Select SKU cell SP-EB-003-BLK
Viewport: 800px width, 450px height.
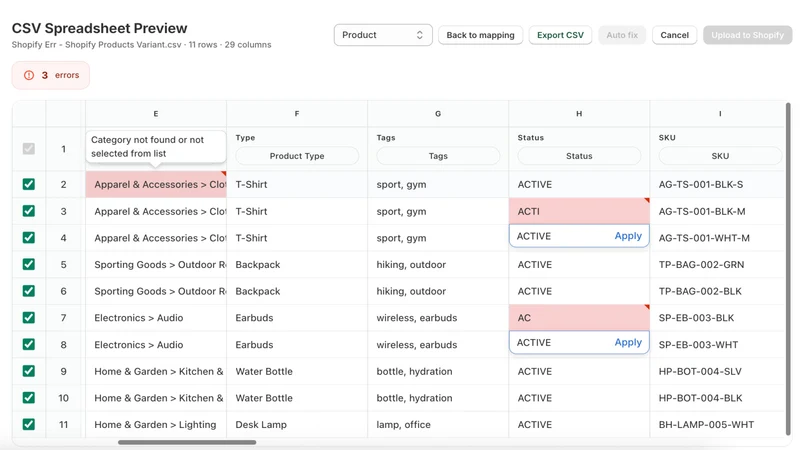click(717, 318)
